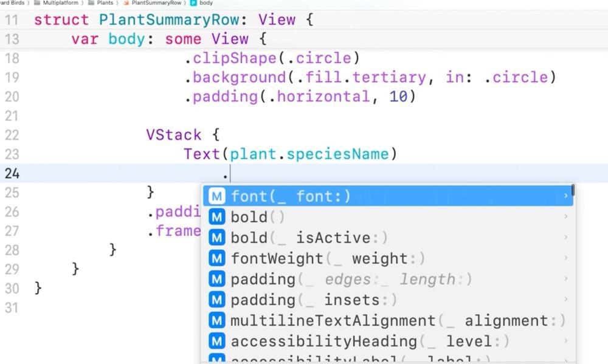Click the chevron at the right of fontWeight row

click(x=565, y=258)
